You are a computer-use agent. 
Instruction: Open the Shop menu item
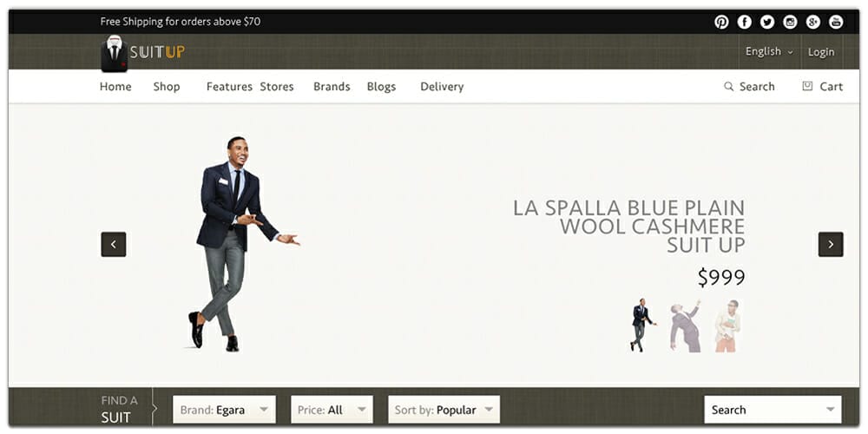coord(167,87)
